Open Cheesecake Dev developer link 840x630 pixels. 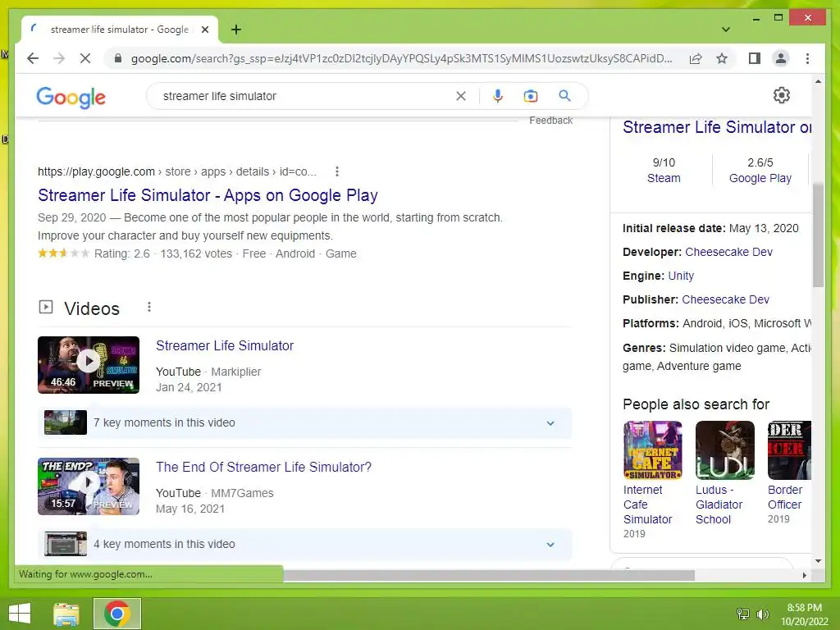pyautogui.click(x=728, y=252)
